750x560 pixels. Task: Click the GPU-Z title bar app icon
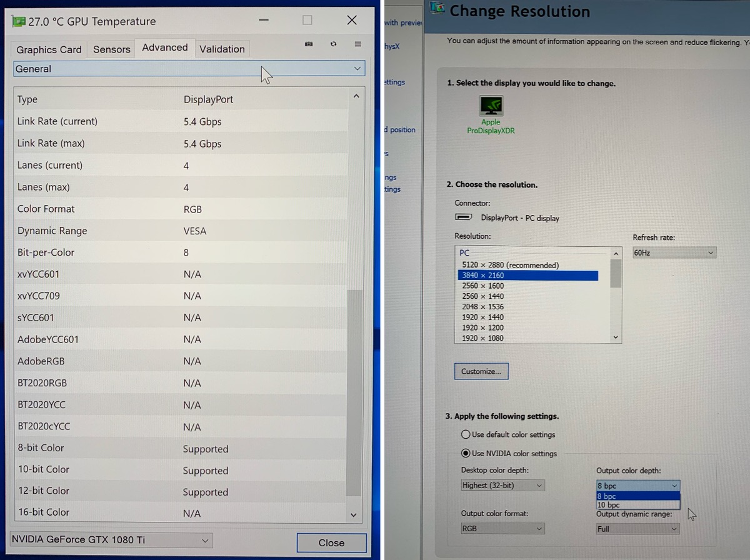coord(19,21)
